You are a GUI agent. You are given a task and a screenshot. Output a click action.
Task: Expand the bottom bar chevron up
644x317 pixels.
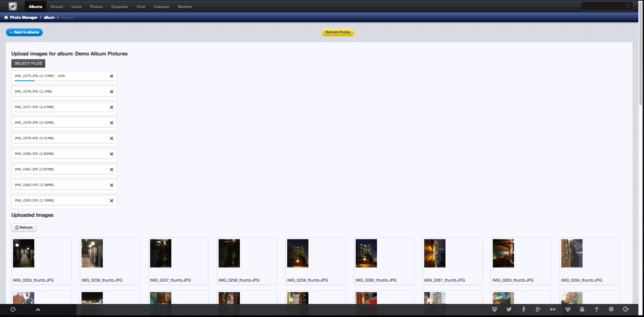[x=38, y=310]
